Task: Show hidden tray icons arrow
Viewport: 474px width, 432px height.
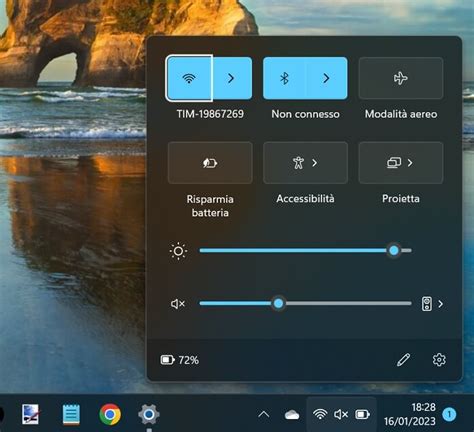Action: 264,414
